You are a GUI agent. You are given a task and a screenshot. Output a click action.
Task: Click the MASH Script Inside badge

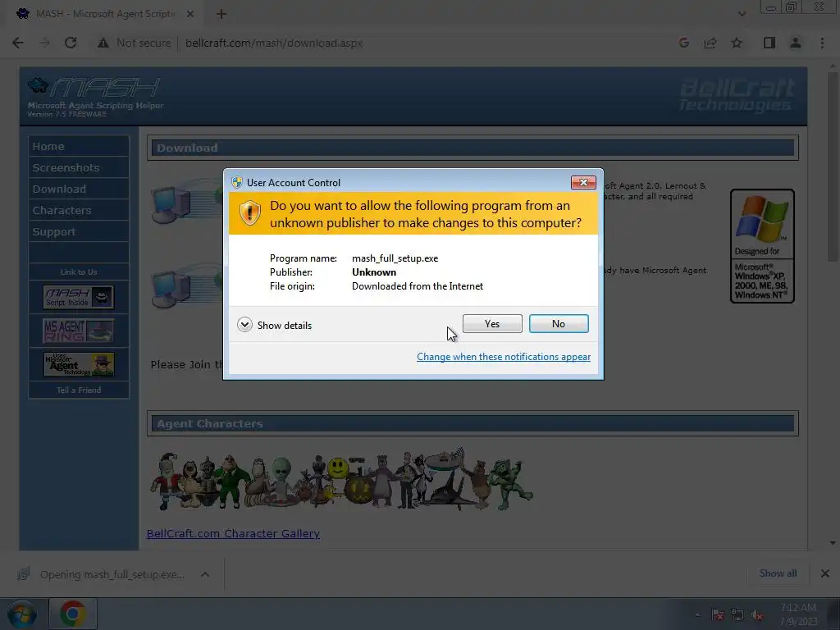pos(79,297)
